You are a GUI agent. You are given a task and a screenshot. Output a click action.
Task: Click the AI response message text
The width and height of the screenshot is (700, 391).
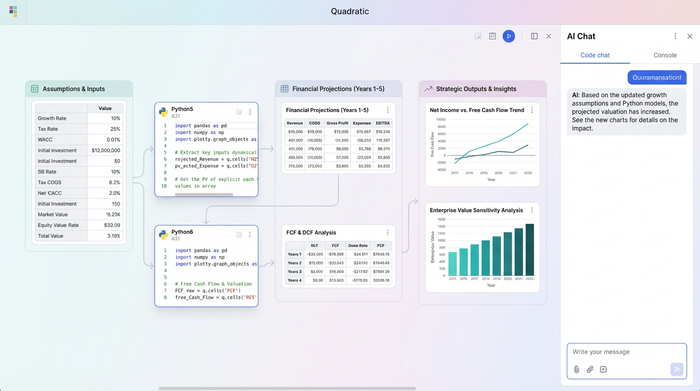pos(626,112)
